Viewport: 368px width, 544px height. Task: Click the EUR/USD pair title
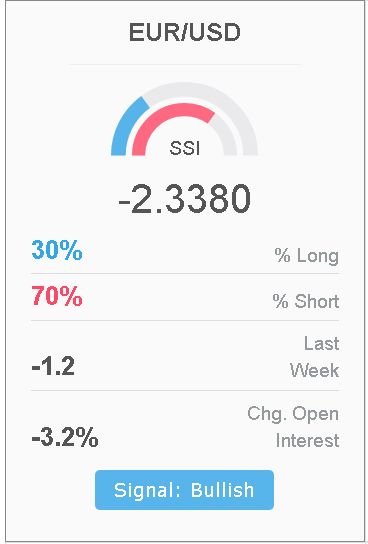pyautogui.click(x=184, y=33)
